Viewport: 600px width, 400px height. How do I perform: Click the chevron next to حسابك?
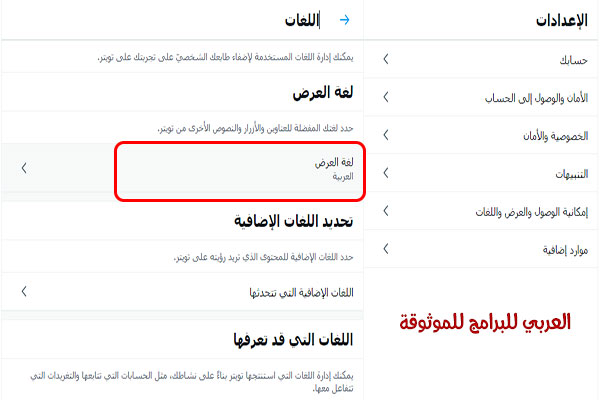(386, 60)
